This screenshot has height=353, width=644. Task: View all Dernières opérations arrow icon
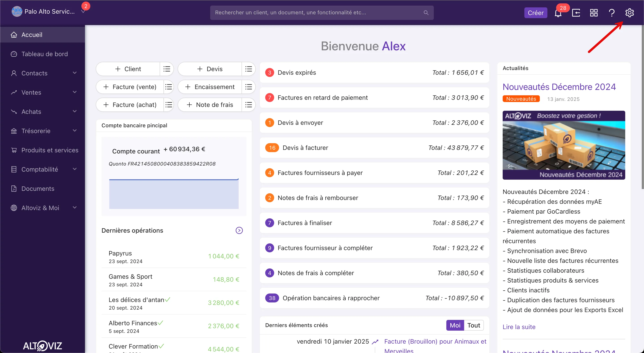(239, 230)
